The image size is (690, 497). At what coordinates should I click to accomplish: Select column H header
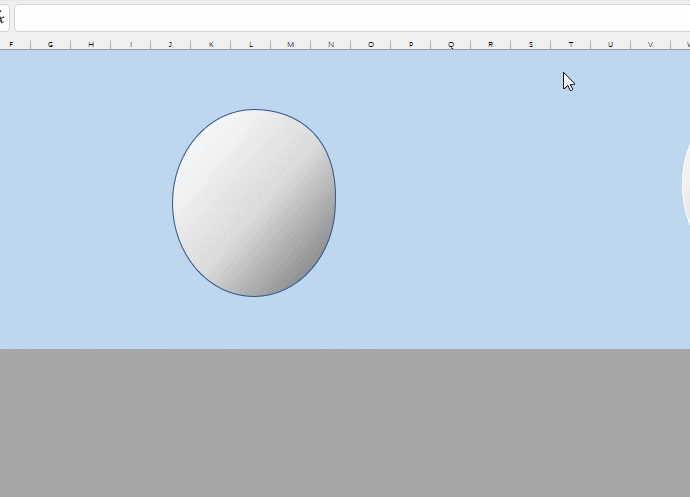pyautogui.click(x=90, y=44)
